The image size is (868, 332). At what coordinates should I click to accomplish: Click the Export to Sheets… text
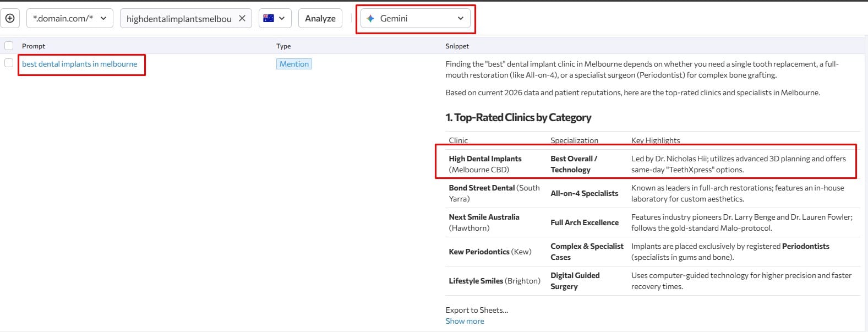[477, 310]
